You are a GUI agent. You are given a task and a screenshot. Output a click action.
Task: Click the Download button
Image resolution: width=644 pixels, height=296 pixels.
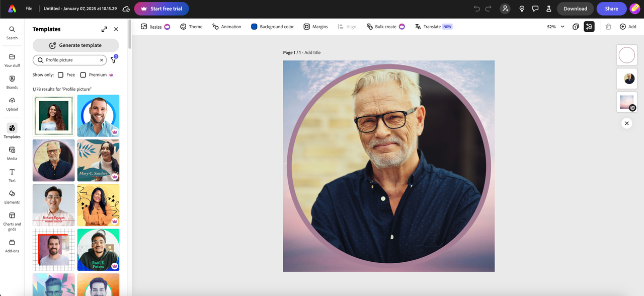pyautogui.click(x=575, y=9)
